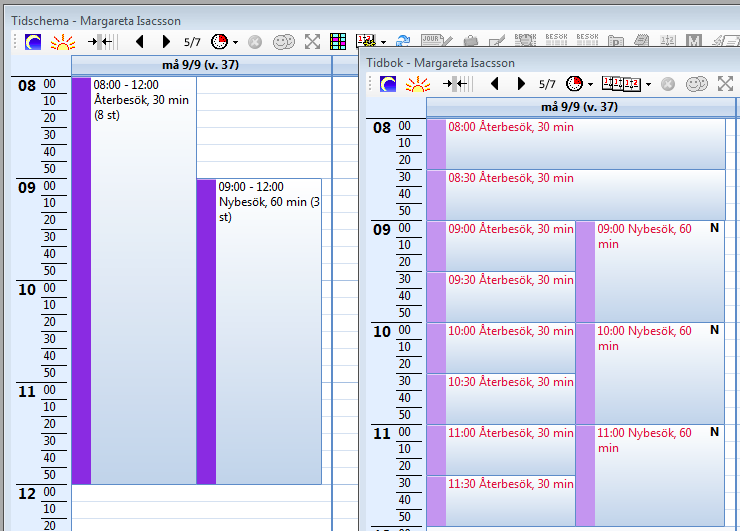
Task: Select 09:00 - 12:00 Nybesök schedule block
Action: [x=259, y=331]
